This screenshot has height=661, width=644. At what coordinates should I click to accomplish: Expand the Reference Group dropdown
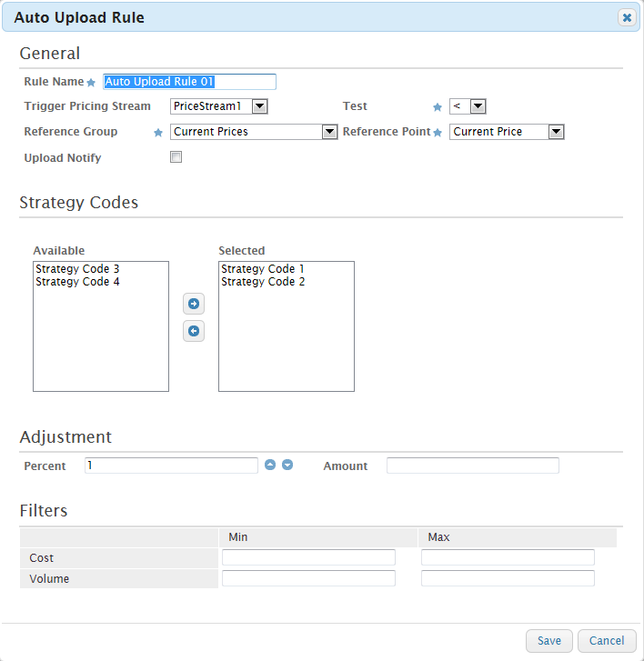tap(329, 132)
